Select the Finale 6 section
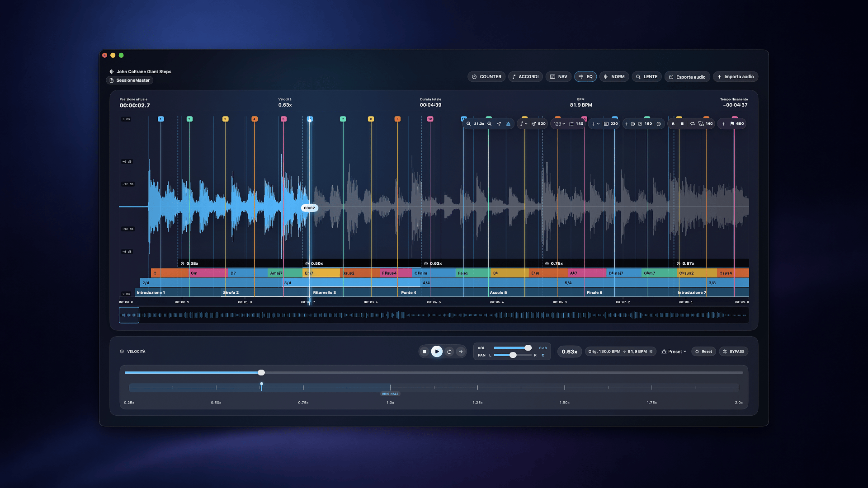The height and width of the screenshot is (488, 868). pyautogui.click(x=630, y=293)
